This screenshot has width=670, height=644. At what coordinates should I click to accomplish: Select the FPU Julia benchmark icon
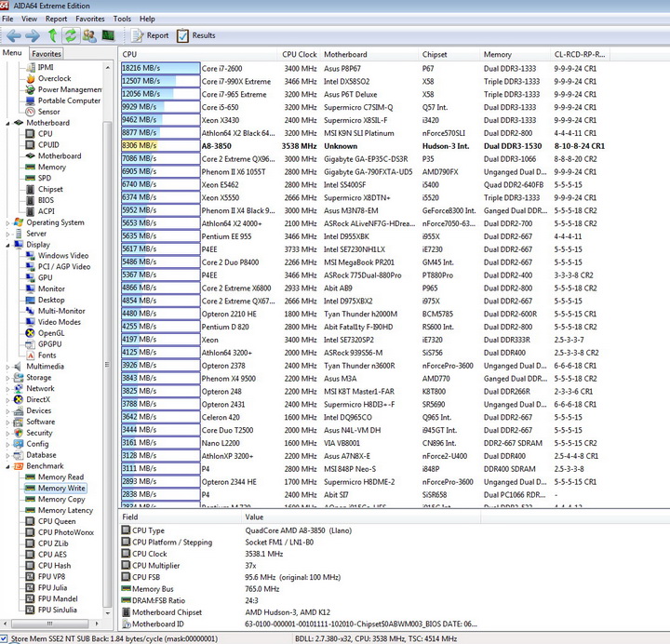click(x=31, y=587)
